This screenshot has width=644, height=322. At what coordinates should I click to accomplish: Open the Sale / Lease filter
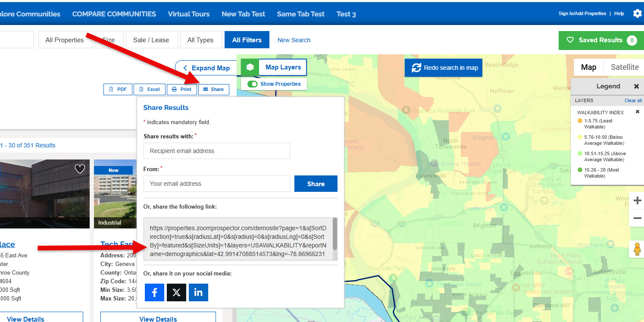[151, 40]
